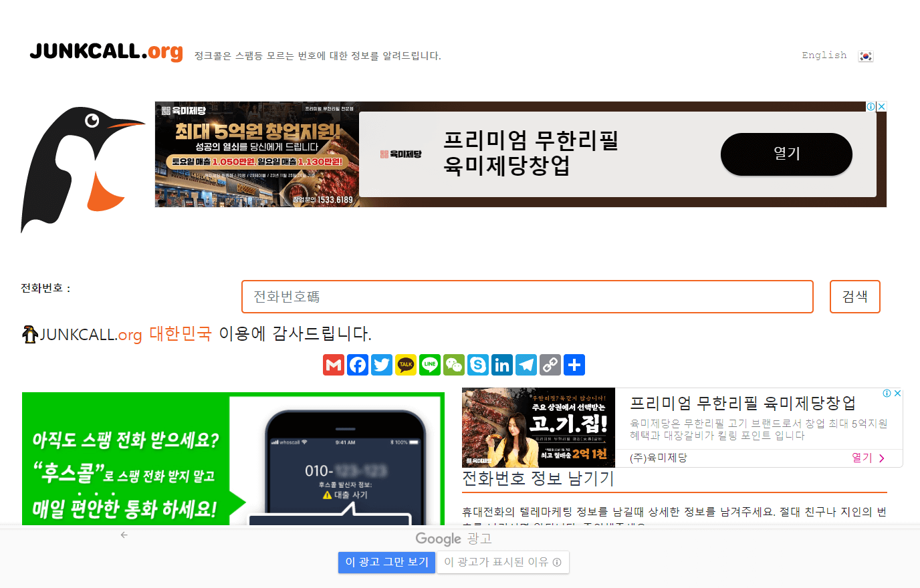Share via the WeChat icon
920x588 pixels.
pyautogui.click(x=454, y=365)
